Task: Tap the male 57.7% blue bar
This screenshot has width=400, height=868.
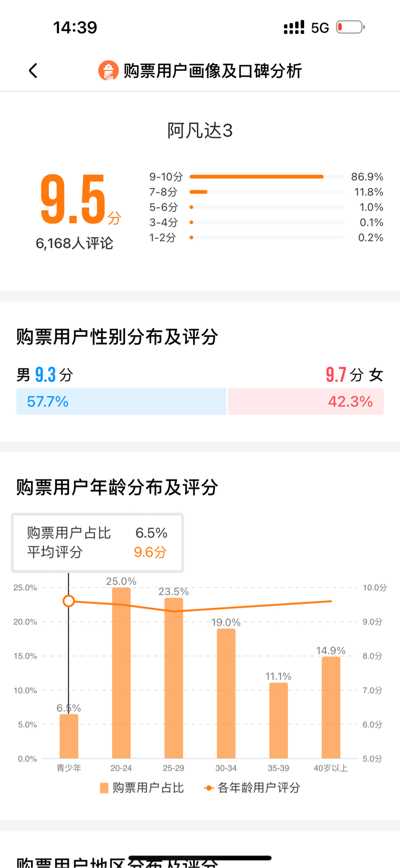Action: [x=121, y=401]
